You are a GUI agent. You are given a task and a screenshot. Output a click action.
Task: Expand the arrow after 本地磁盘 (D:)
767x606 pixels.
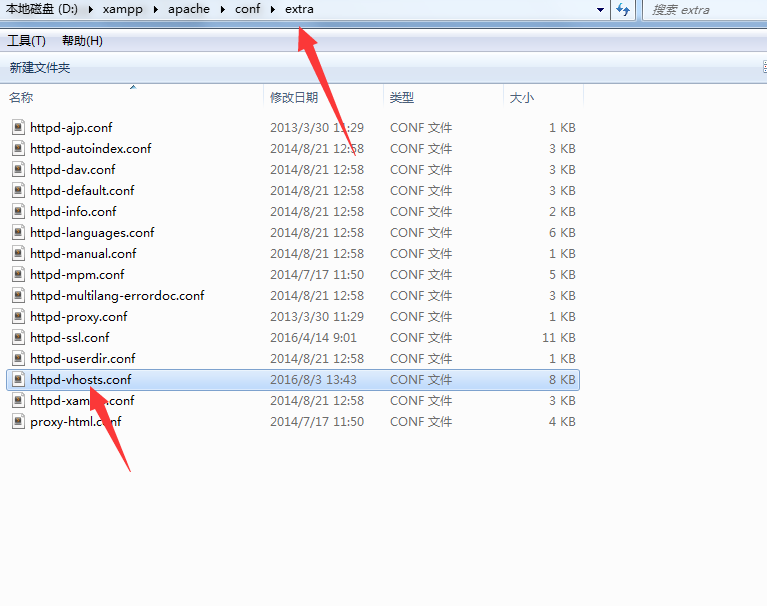(90, 10)
